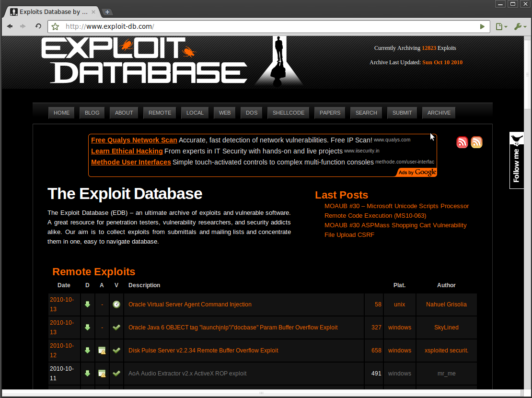Image resolution: width=532 pixels, height=398 pixels.
Task: Download the Oracle Java 6 OBJECT exploit
Action: coord(87,328)
